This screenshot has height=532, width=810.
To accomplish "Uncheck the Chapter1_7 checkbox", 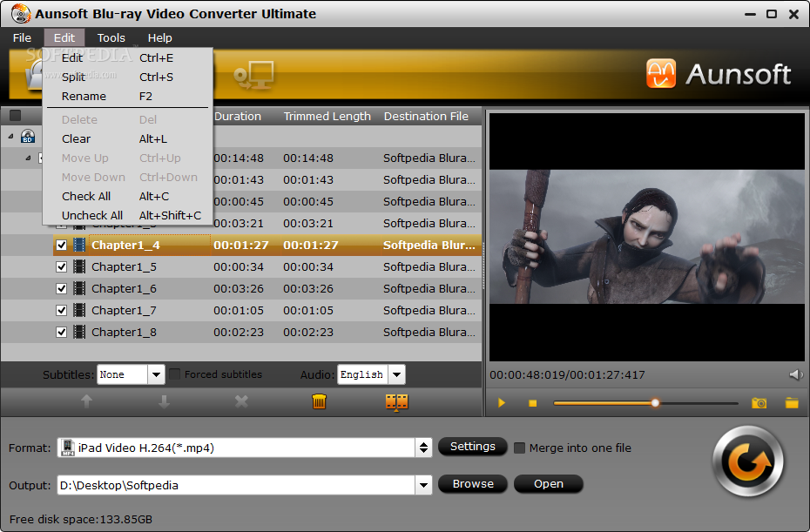I will pos(62,310).
